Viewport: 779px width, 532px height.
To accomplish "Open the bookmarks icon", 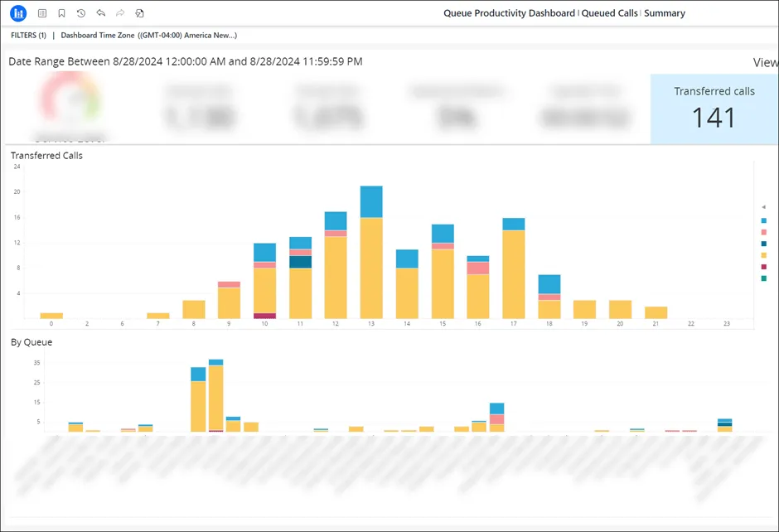I will pyautogui.click(x=61, y=13).
